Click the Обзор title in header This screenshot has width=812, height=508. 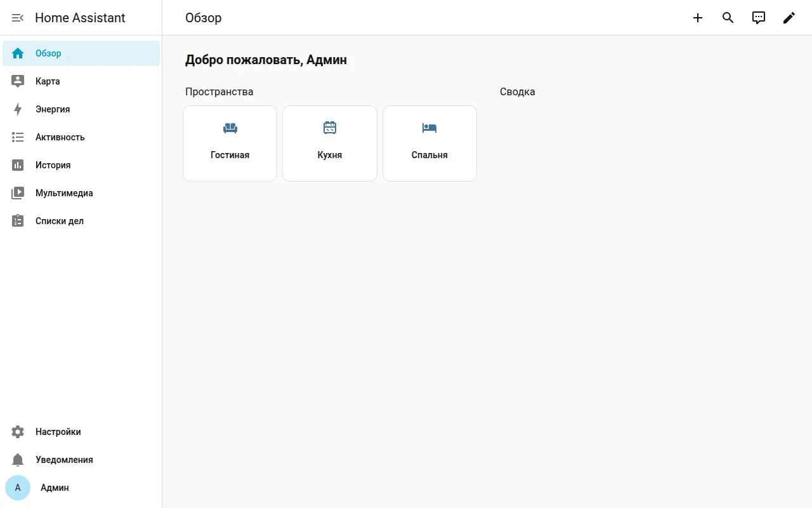(x=203, y=18)
